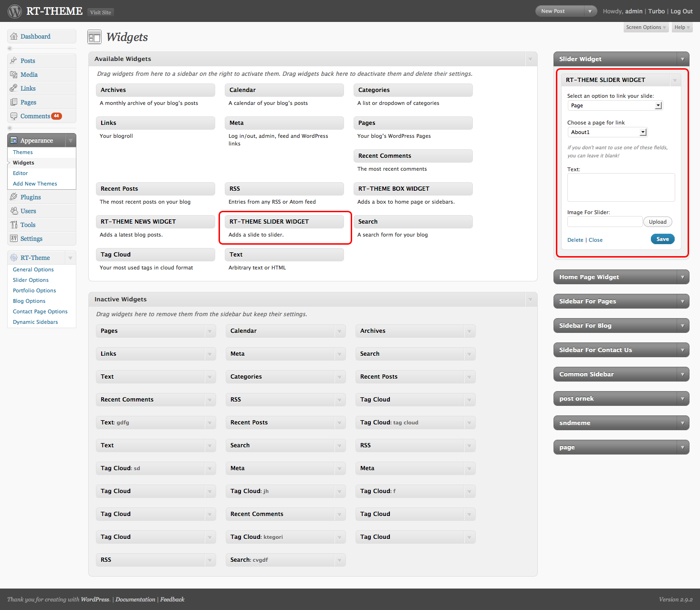Click the Image For Slider input field

(x=605, y=222)
